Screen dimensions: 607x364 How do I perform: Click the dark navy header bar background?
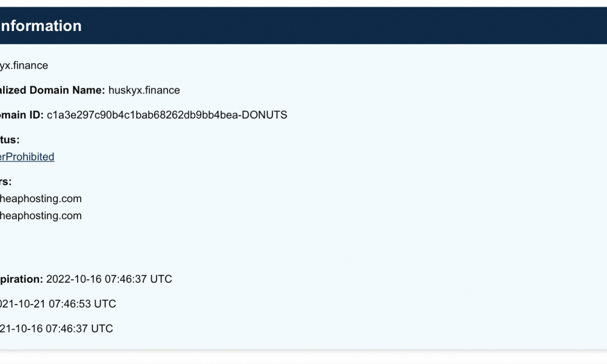pyautogui.click(x=348, y=25)
